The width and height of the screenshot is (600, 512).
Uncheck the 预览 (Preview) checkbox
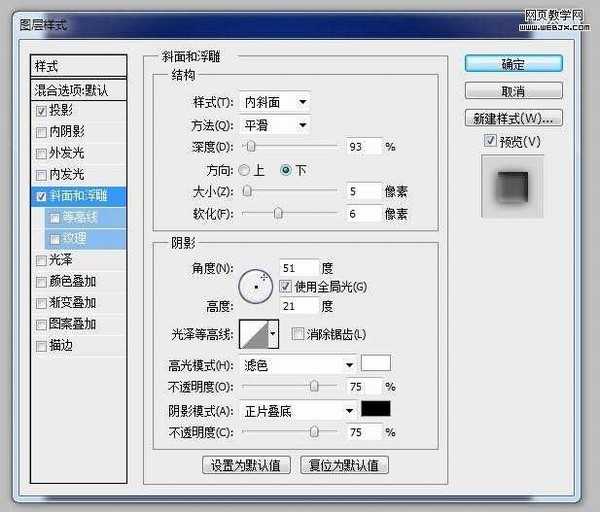(x=489, y=141)
